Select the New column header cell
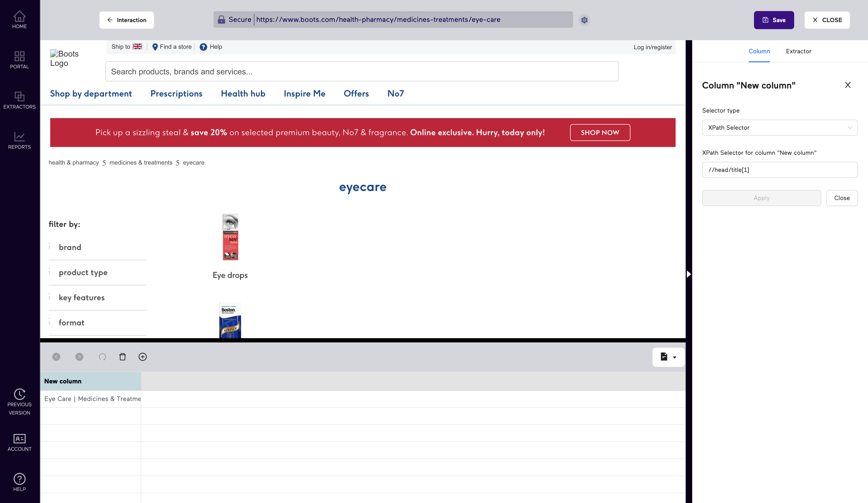This screenshot has width=868, height=503. pyautogui.click(x=91, y=381)
